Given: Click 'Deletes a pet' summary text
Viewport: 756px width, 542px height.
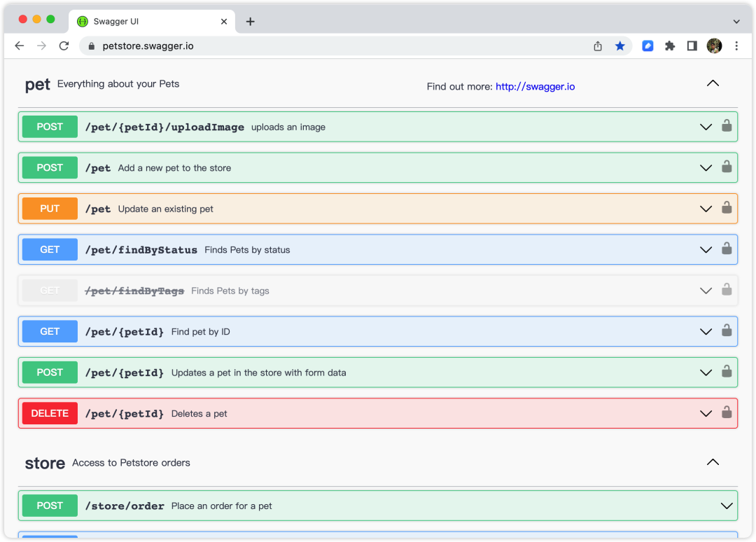Looking at the screenshot, I should point(199,414).
